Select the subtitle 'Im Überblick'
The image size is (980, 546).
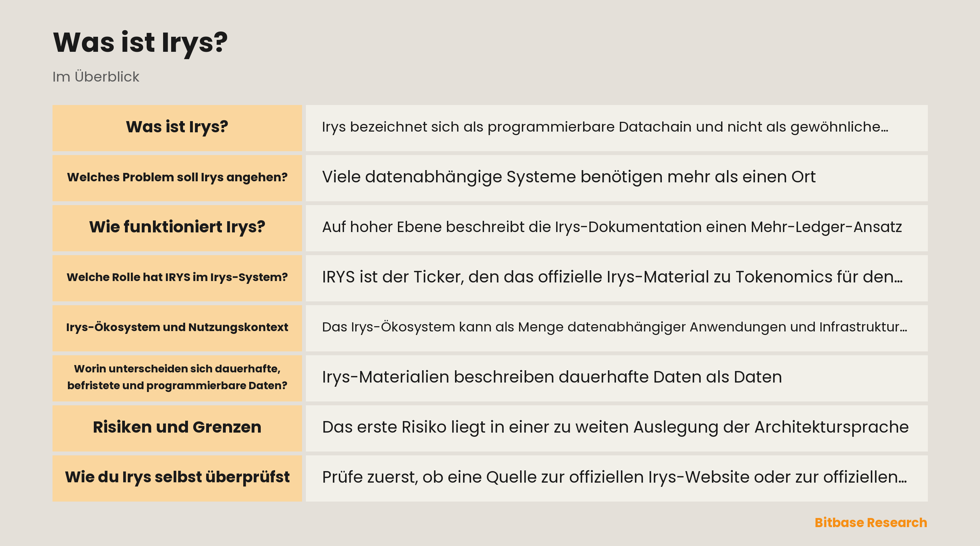click(x=96, y=77)
